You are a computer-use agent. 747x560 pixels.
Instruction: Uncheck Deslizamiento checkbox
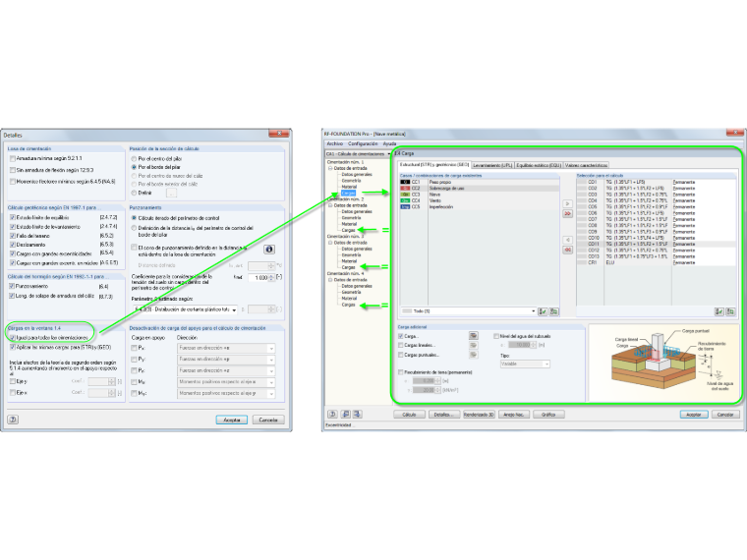click(13, 245)
